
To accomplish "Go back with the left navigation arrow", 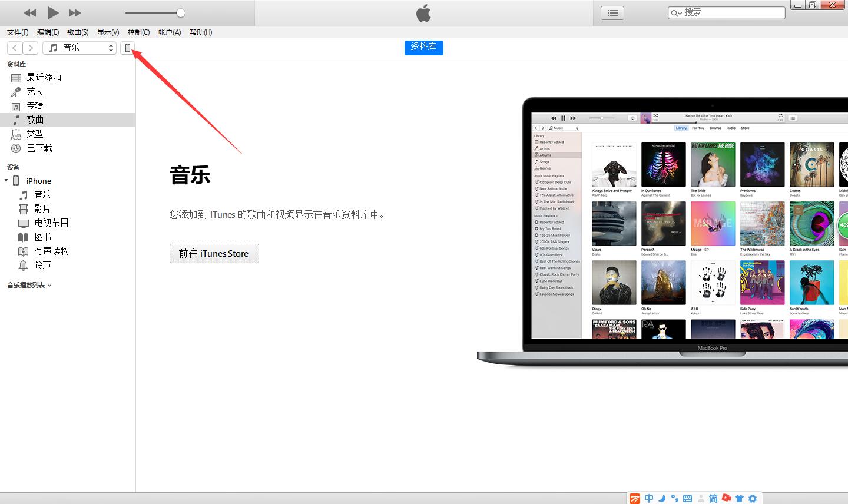I will tap(15, 48).
